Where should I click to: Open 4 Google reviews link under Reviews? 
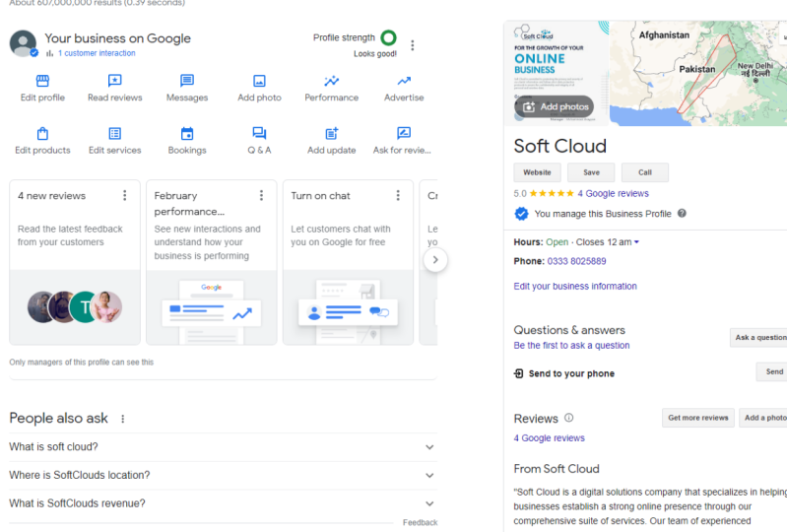[x=549, y=438]
